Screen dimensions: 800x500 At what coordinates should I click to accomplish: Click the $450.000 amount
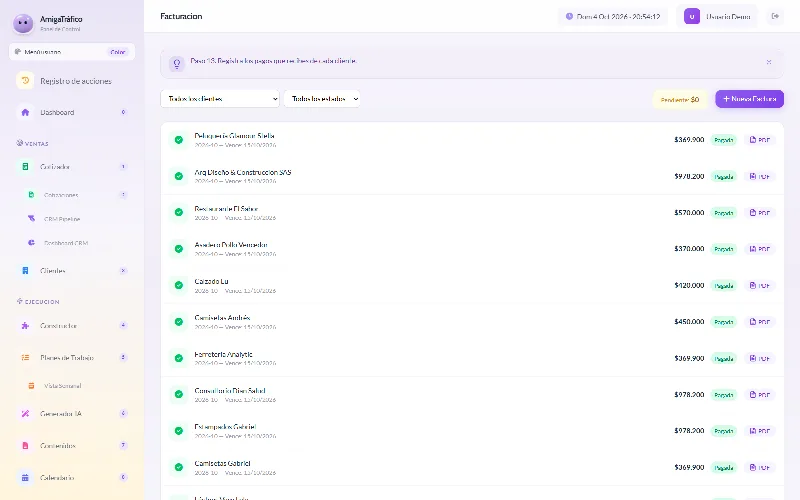tap(689, 321)
